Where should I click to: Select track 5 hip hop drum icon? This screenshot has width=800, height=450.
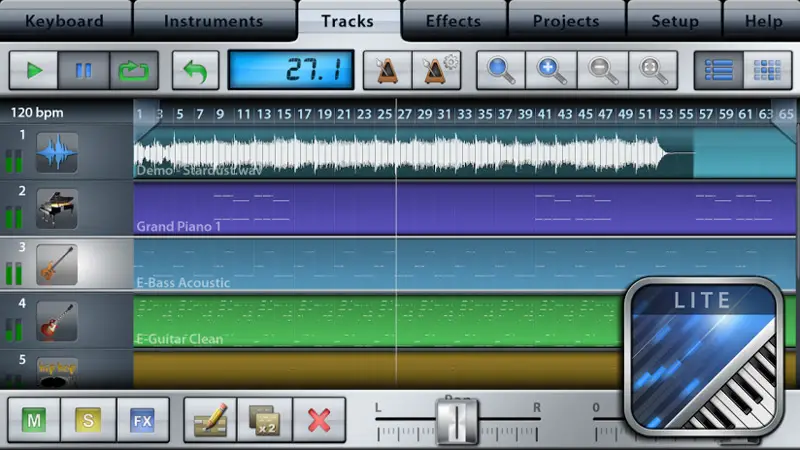point(57,372)
